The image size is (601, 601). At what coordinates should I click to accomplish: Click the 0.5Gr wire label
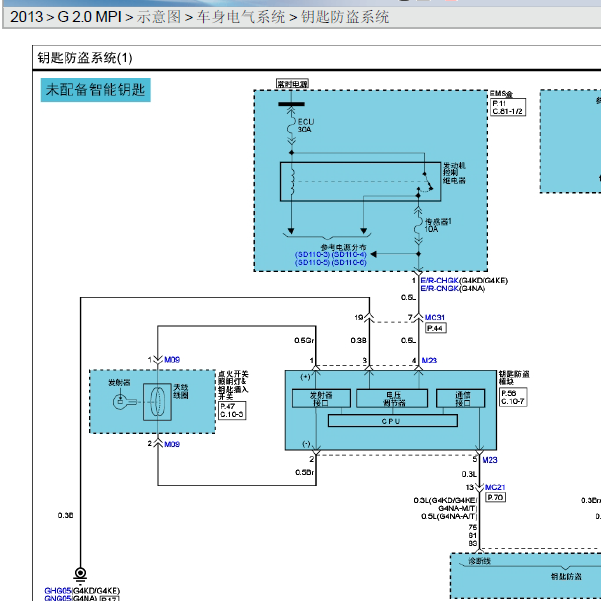pos(304,340)
